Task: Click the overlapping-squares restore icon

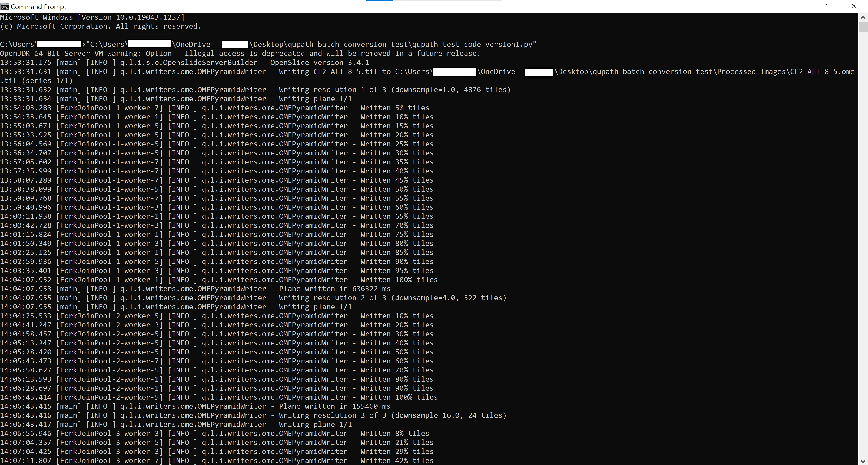Action: (x=828, y=6)
